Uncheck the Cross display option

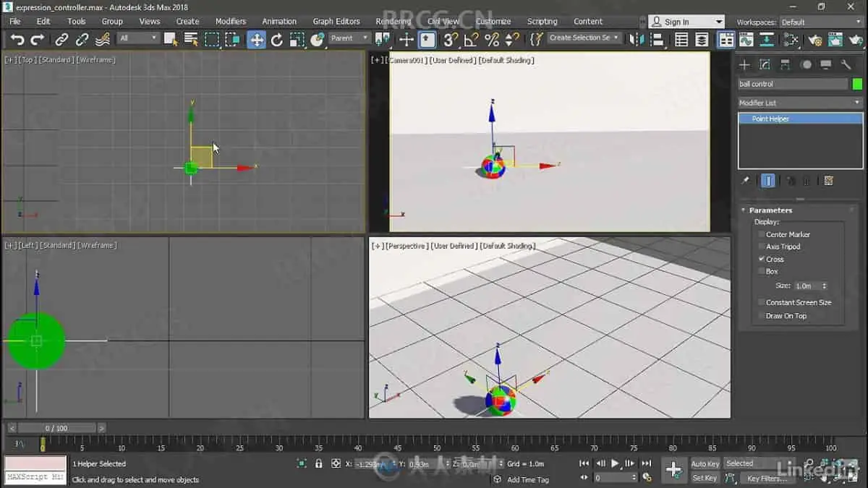(762, 259)
